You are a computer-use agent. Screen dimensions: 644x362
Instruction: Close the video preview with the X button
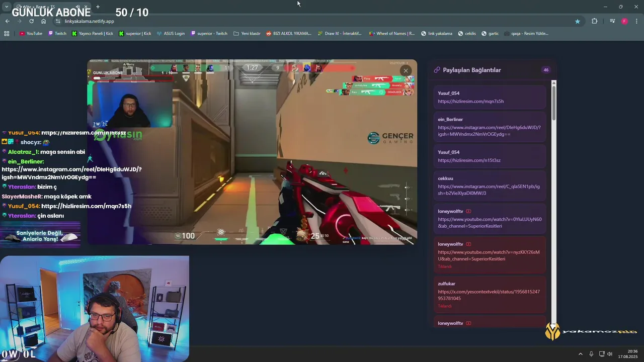406,70
